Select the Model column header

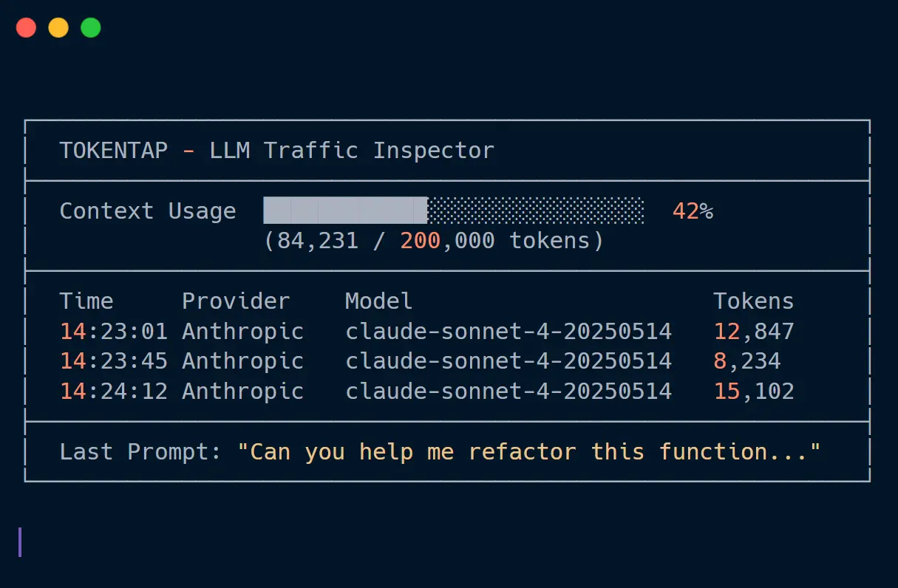click(378, 301)
